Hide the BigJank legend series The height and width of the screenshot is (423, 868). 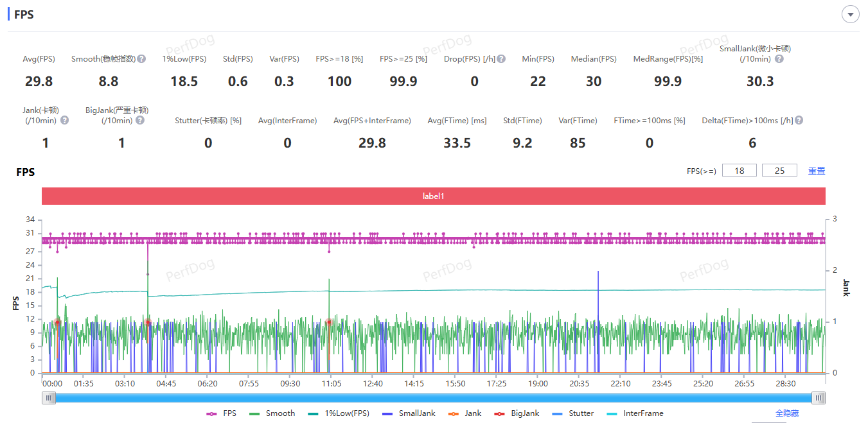point(517,413)
